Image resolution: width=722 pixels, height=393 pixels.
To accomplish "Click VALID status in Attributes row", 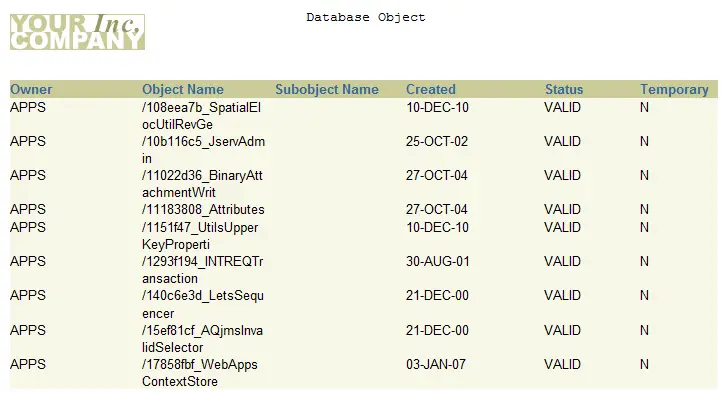I will [x=562, y=210].
